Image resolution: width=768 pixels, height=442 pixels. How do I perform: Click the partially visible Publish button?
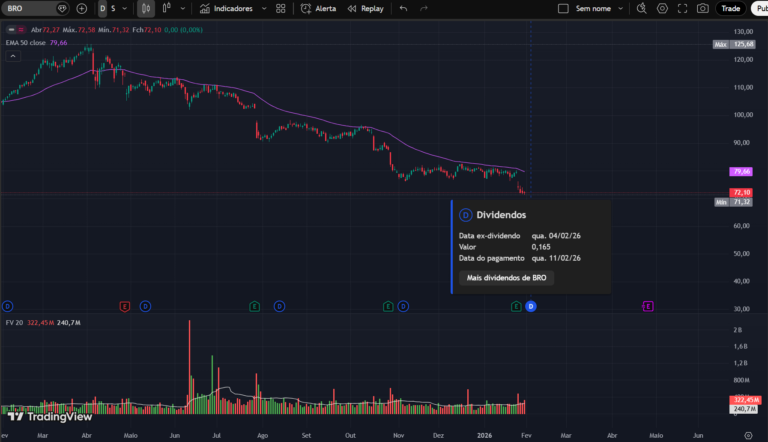(761, 8)
